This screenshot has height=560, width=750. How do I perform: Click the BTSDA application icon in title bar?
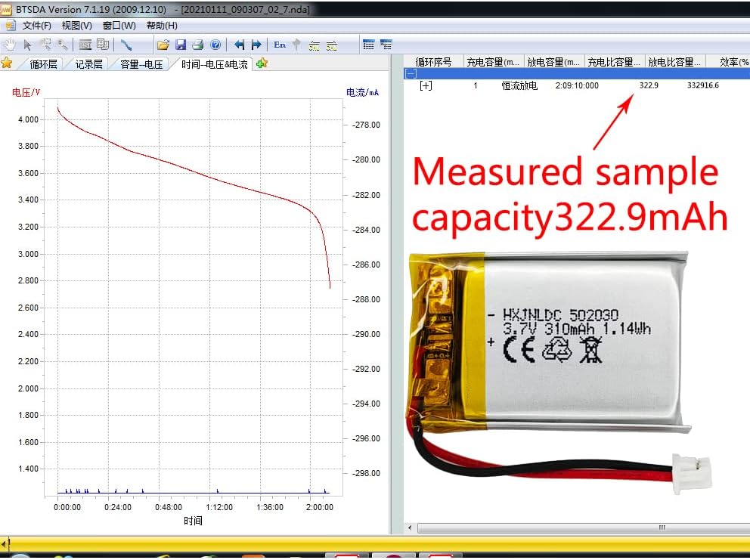[x=6, y=10]
